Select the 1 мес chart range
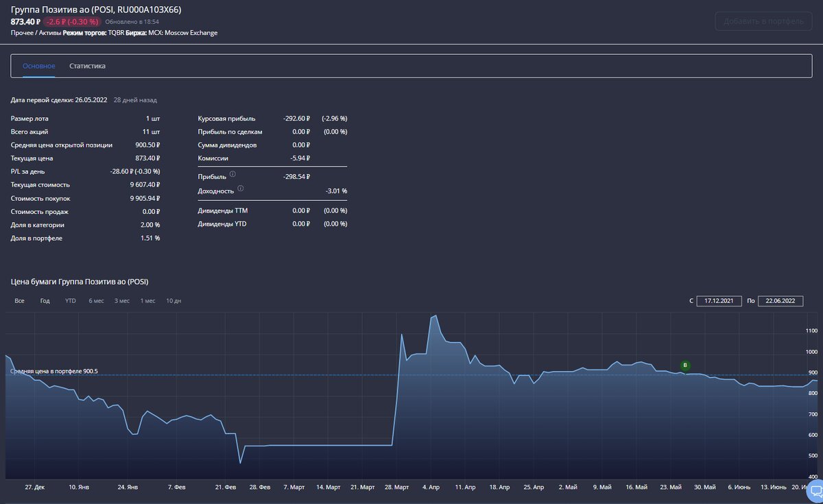The height and width of the screenshot is (504, 823). (147, 301)
